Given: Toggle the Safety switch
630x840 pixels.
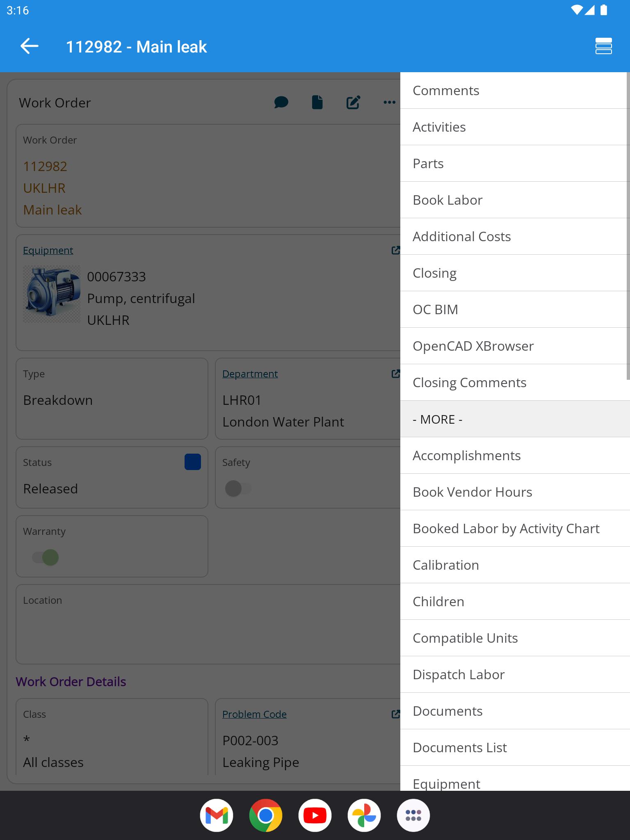Looking at the screenshot, I should [238, 488].
